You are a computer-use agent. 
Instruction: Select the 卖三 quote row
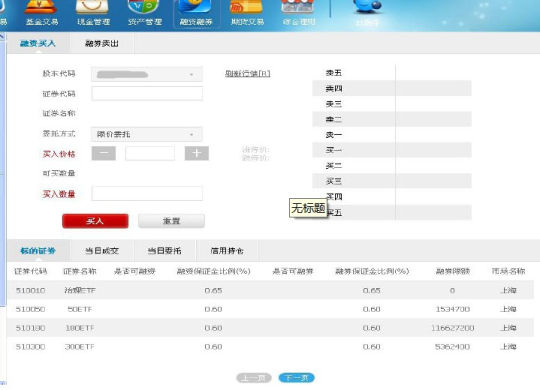(x=392, y=104)
